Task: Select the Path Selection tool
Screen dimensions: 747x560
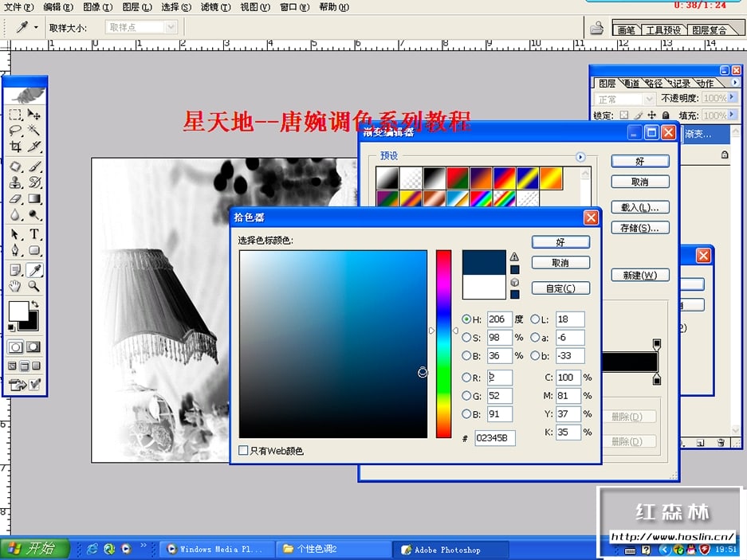Action: pos(15,234)
